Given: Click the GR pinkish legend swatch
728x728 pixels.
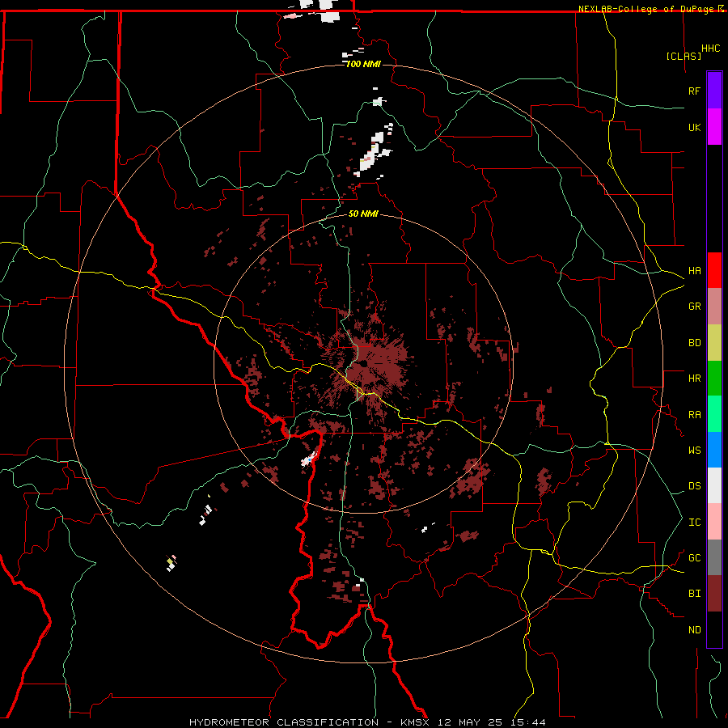Looking at the screenshot, I should coord(714,307).
